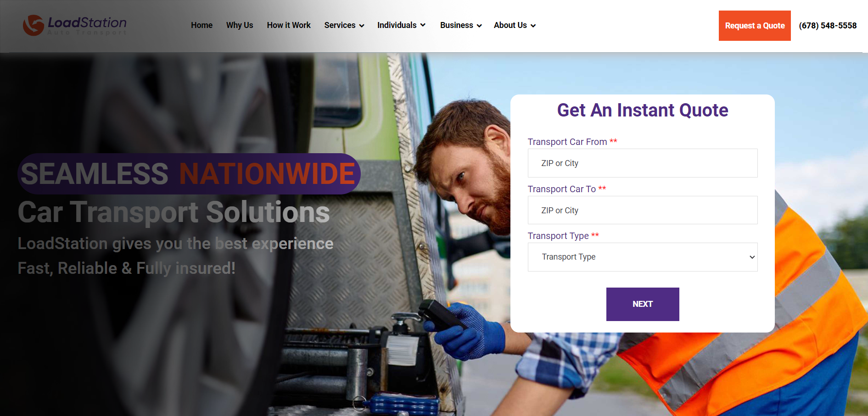Click the Request a Quote button
This screenshot has height=416, width=868.
755,26
